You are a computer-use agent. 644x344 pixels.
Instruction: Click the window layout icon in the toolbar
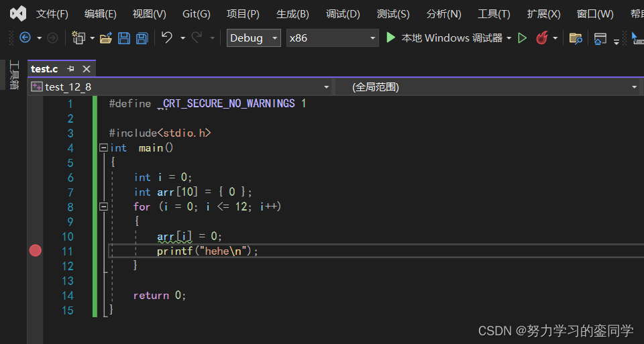click(x=600, y=39)
